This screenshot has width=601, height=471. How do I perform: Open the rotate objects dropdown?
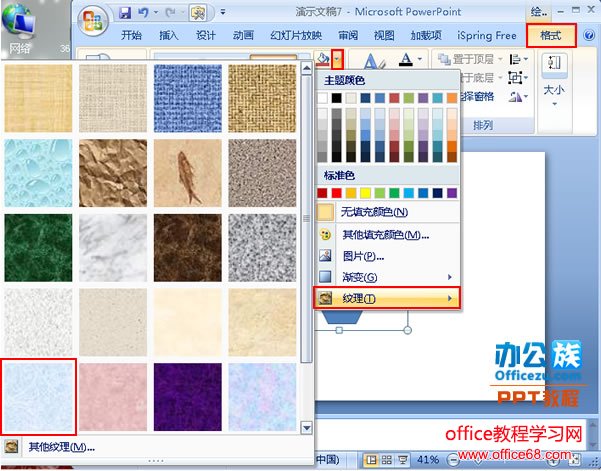coord(518,97)
